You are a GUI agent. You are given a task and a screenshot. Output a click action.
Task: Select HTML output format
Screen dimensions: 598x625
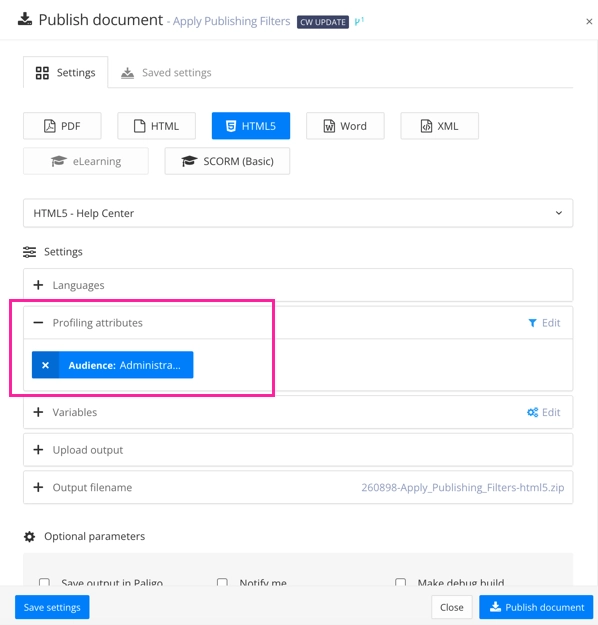[156, 126]
